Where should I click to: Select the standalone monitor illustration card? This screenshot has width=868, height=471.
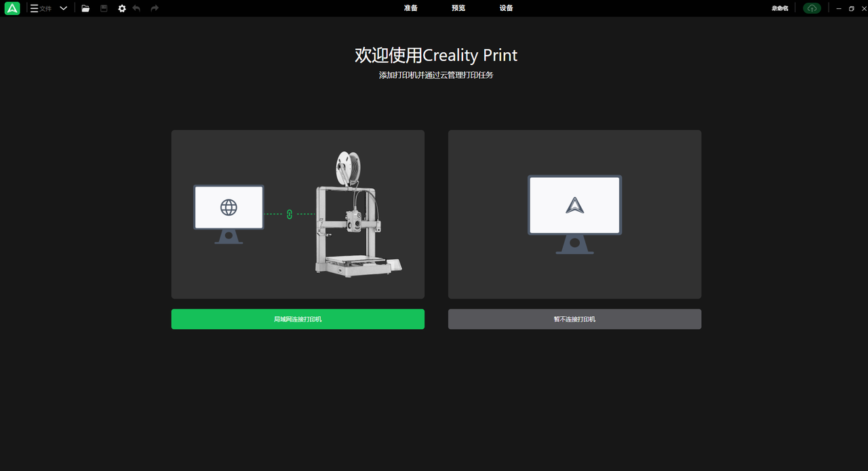coord(574,214)
